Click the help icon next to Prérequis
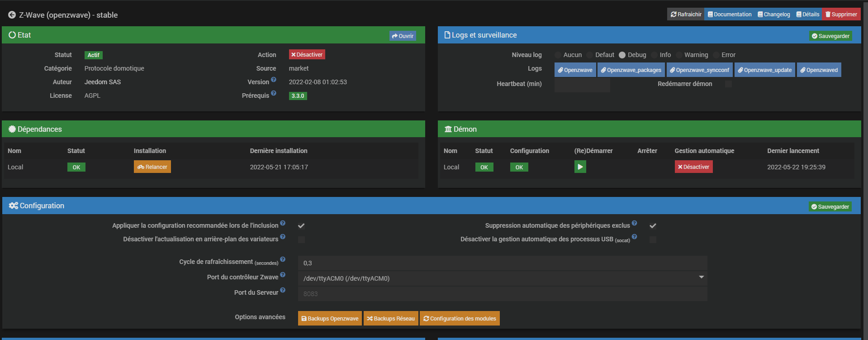Screen dimensions: 868x340 coord(274,93)
